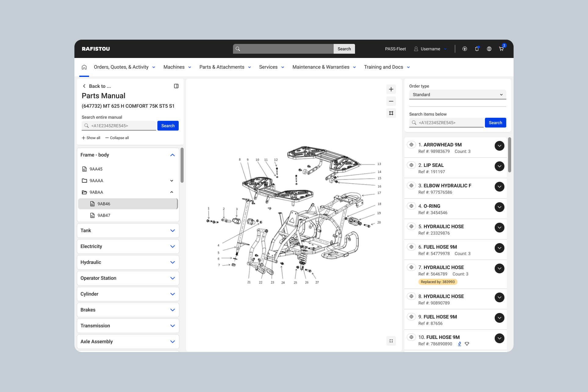Toggle the side panel layout icon
This screenshot has width=588, height=392.
coord(176,86)
